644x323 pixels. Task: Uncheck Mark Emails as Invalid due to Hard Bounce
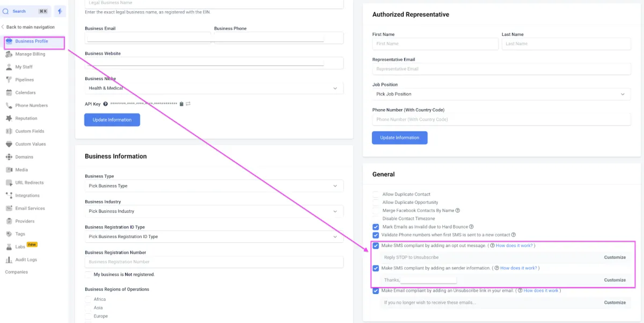tap(376, 227)
